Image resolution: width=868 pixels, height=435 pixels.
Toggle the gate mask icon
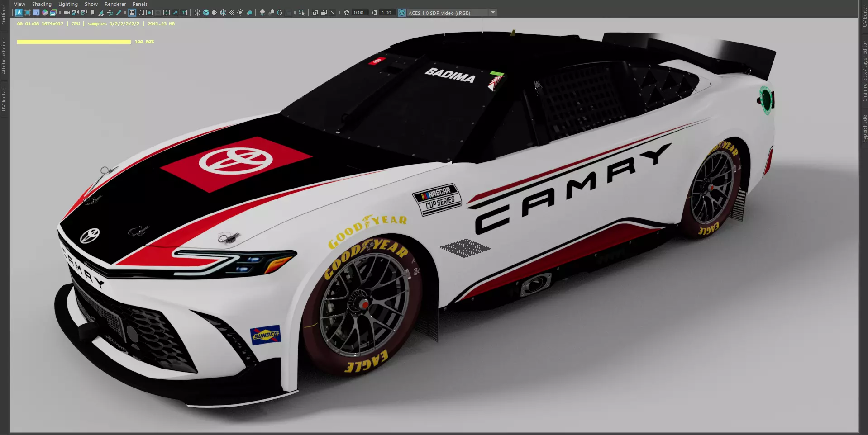coord(158,13)
